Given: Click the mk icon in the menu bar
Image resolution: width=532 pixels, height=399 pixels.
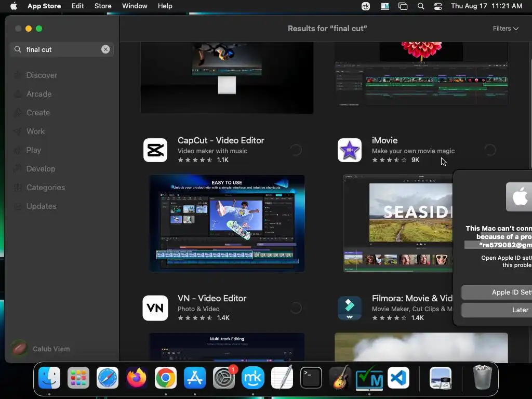Looking at the screenshot, I should [x=365, y=6].
